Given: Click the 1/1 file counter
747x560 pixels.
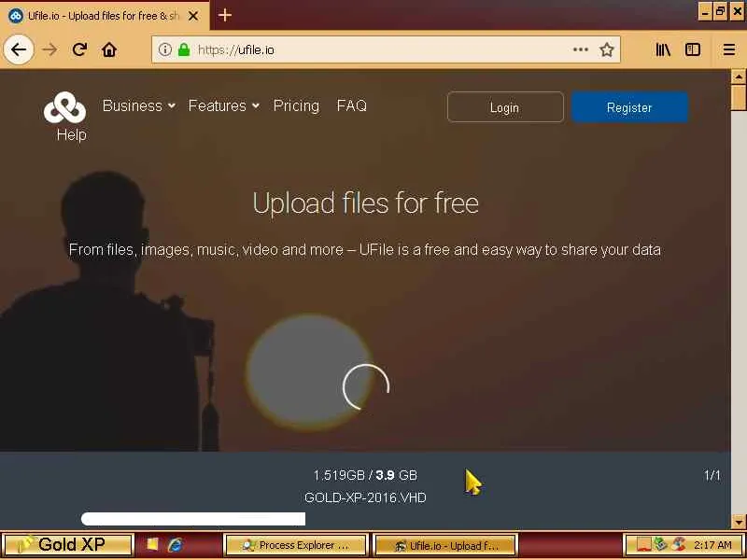Looking at the screenshot, I should pos(712,475).
